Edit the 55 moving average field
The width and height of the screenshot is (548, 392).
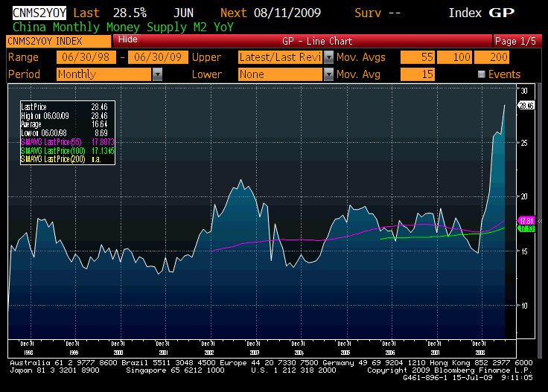click(x=418, y=57)
